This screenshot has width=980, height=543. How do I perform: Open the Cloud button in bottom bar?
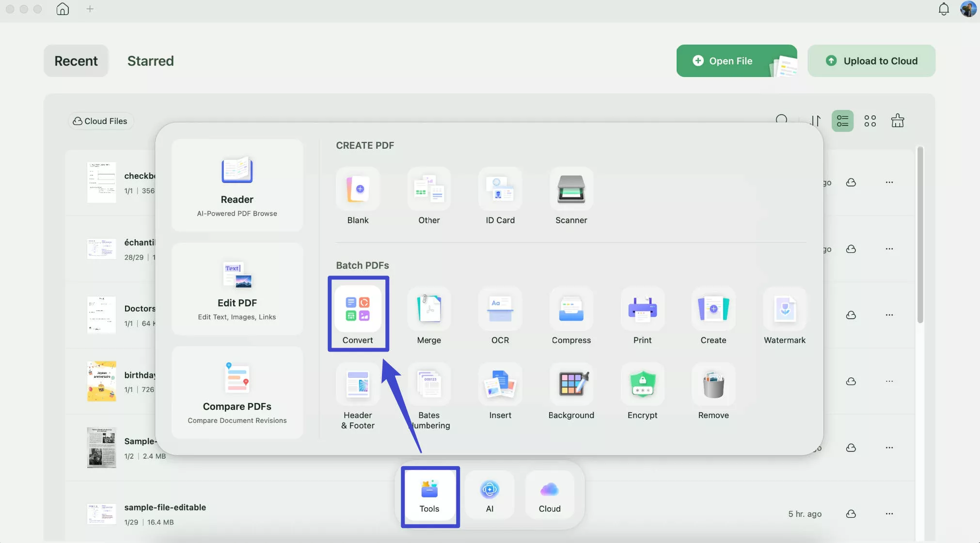point(550,496)
